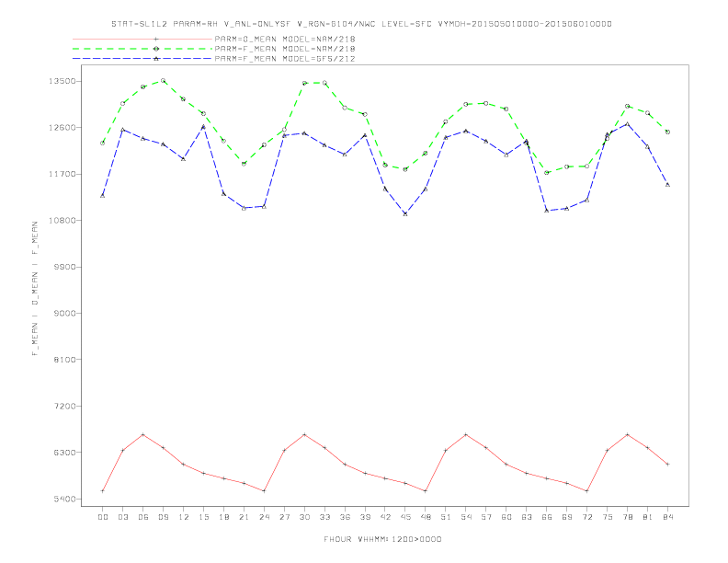Screen dimensions: 728x563
Task: Click x-axis tick label "60"
Action: (x=506, y=517)
